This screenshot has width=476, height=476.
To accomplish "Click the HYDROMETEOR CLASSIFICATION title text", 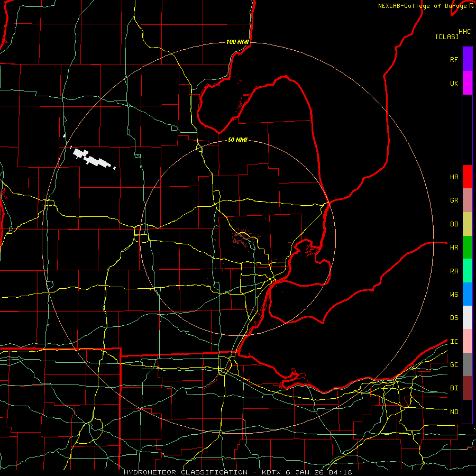I will click(x=186, y=472).
